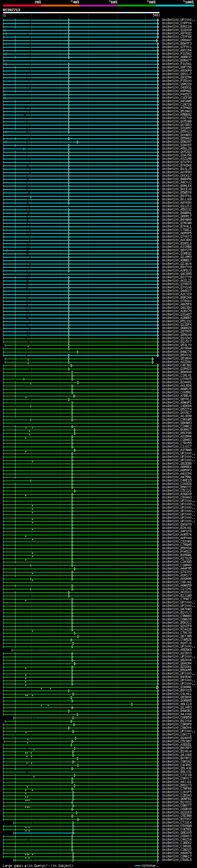197x868 pixels.
Task: Click the query title AV397713
Action: (x=11, y=10)
